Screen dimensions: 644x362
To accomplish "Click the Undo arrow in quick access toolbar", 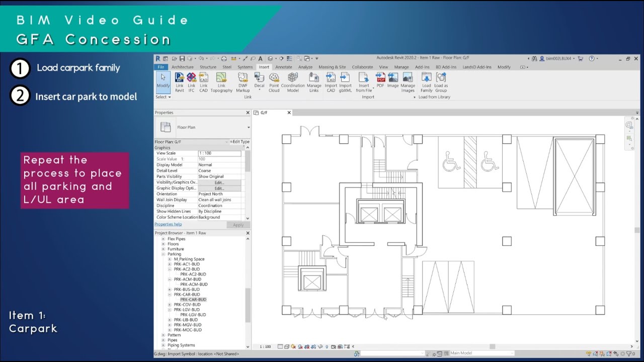I will (x=201, y=59).
